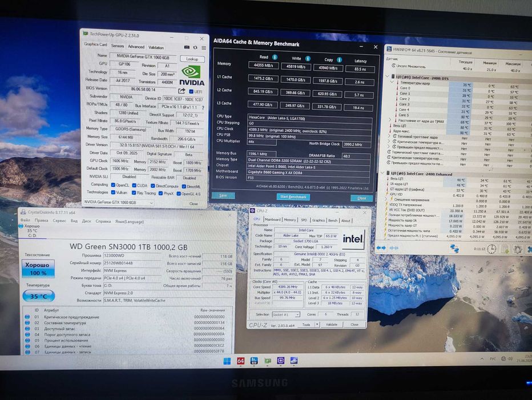Screen dimensions: 532x400
Task: Click the NVIDIA logo in GPU-Z
Action: (192, 75)
